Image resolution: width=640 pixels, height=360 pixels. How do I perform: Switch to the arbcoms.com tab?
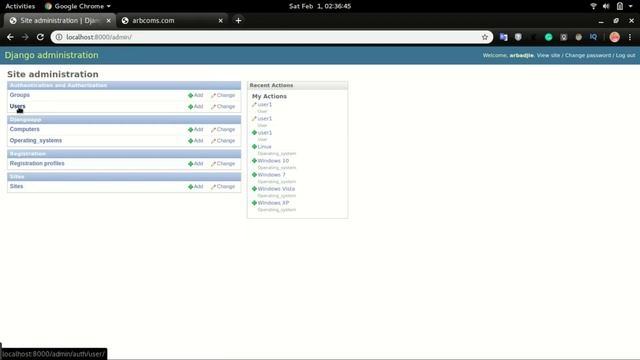tap(172, 20)
